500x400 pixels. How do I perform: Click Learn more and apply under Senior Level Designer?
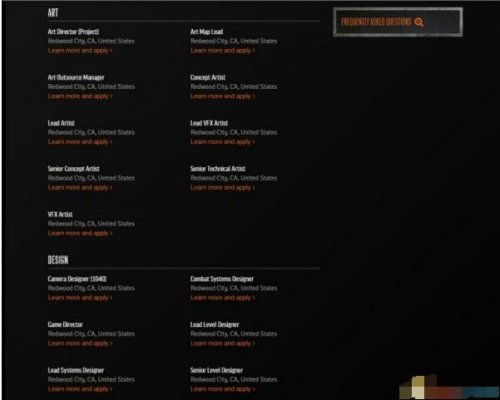pos(223,389)
